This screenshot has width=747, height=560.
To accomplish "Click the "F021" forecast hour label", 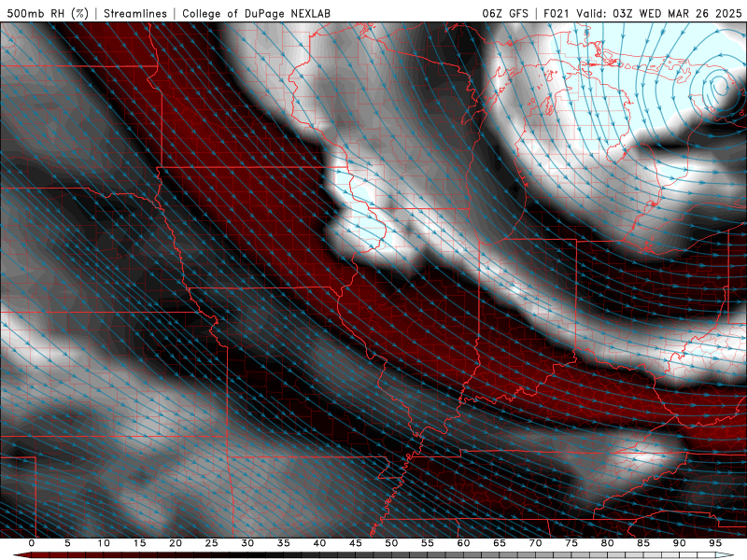I will pos(556,13).
